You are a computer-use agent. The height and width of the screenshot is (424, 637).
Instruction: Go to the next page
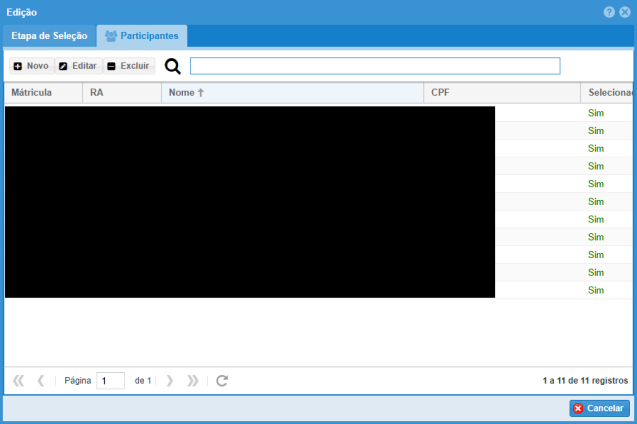170,380
